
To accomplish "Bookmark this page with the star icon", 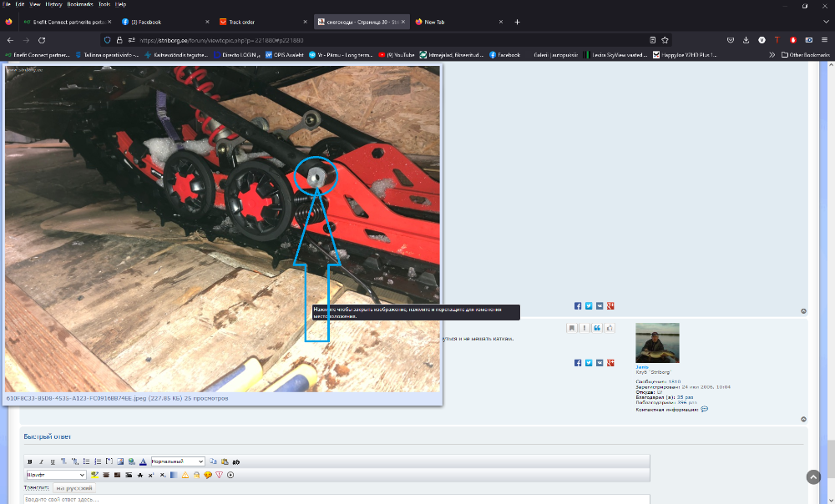I will 665,39.
